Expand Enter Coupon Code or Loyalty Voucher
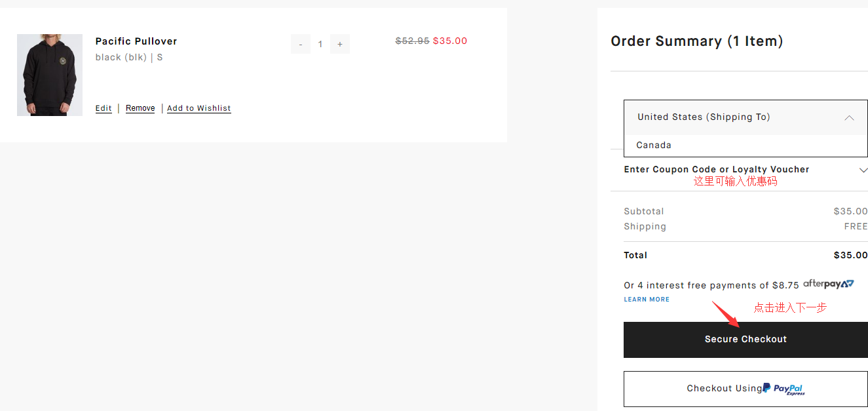The height and width of the screenshot is (411, 868). click(x=717, y=169)
